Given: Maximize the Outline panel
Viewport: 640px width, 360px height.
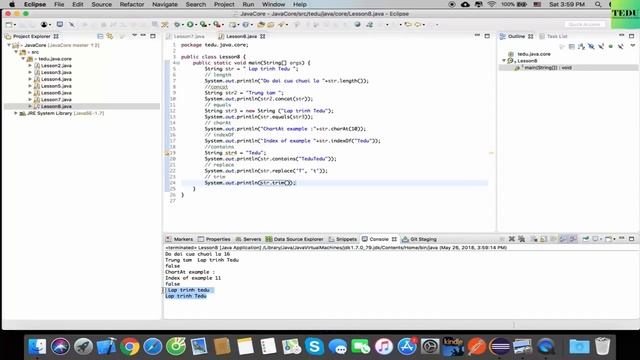Looking at the screenshot, I should tap(631, 36).
